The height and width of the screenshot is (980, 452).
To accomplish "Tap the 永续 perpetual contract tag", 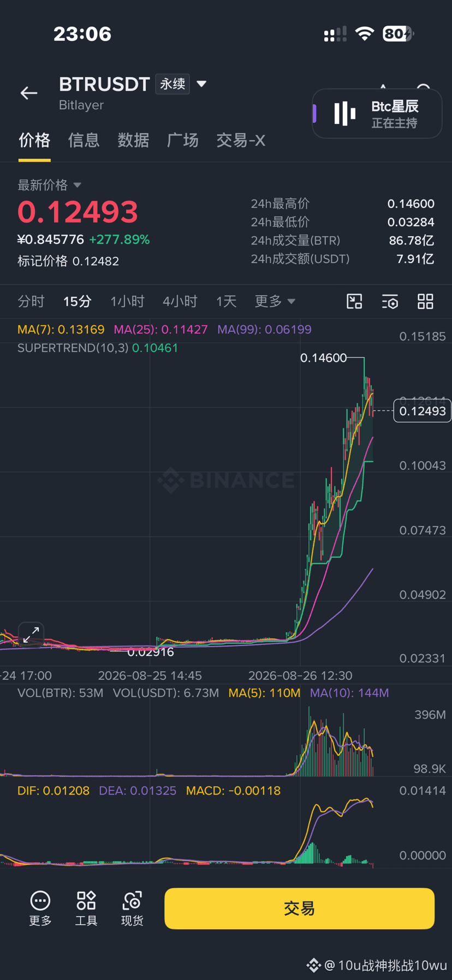I will click(x=173, y=84).
